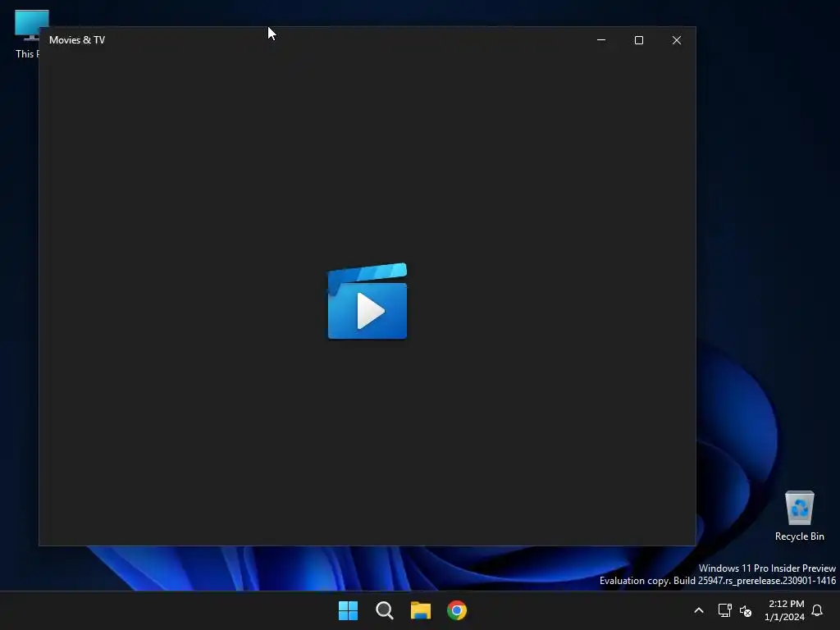The image size is (840, 630).
Task: Launch Google Chrome from the taskbar
Action: (x=457, y=610)
